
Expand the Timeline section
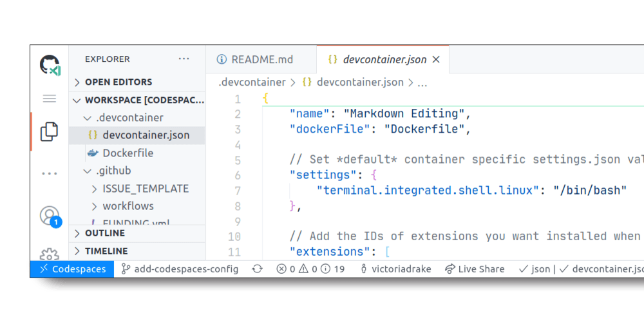point(137,251)
